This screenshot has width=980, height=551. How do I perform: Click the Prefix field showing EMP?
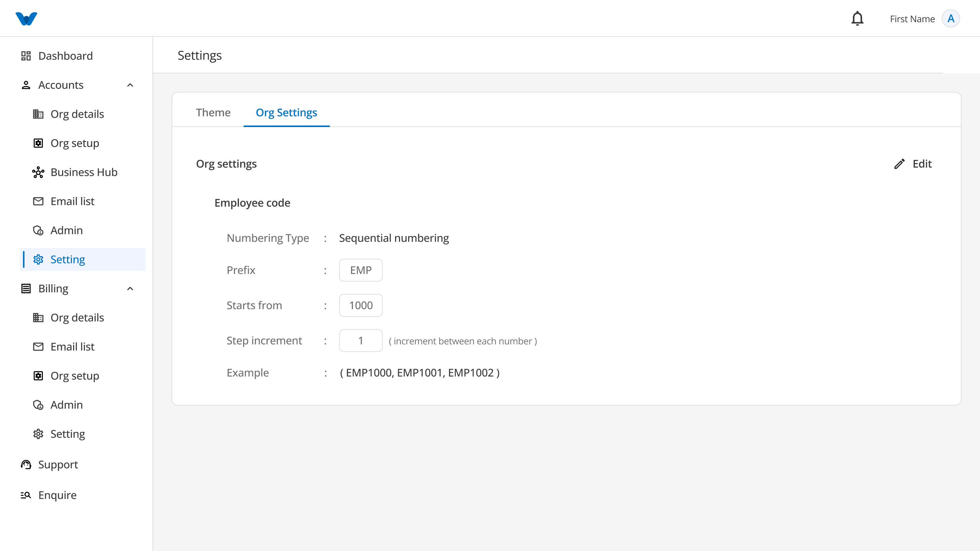tap(361, 270)
